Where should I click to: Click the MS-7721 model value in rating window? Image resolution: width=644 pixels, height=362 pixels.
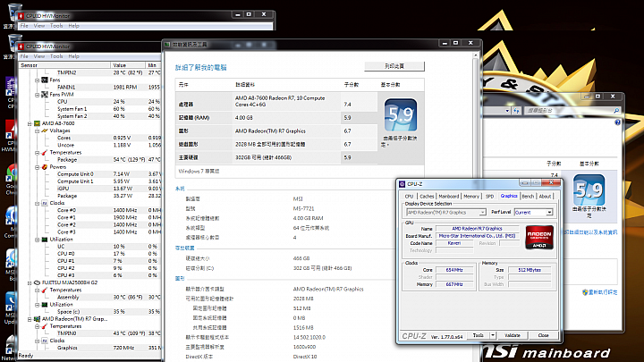coord(303,208)
